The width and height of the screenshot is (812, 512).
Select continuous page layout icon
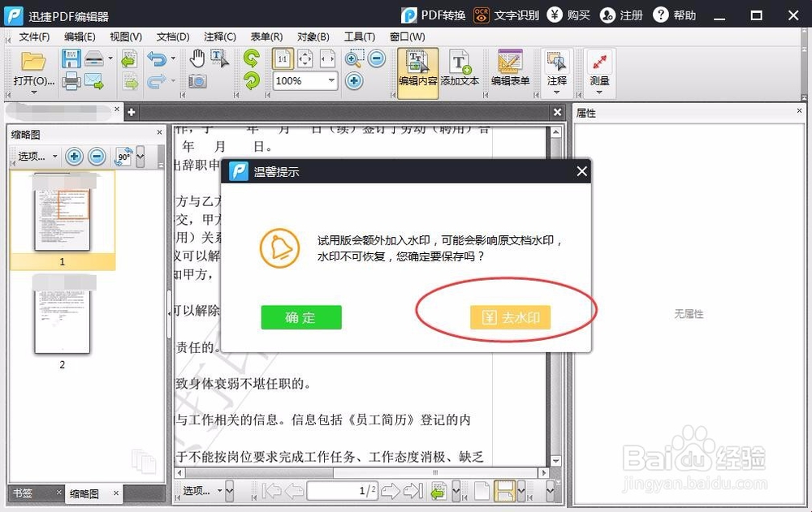pyautogui.click(x=504, y=491)
